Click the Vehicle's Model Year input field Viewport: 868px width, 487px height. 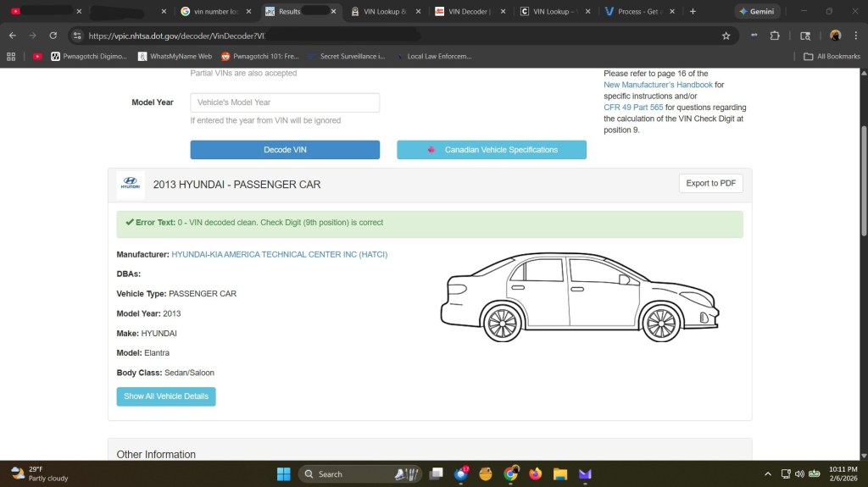[285, 102]
